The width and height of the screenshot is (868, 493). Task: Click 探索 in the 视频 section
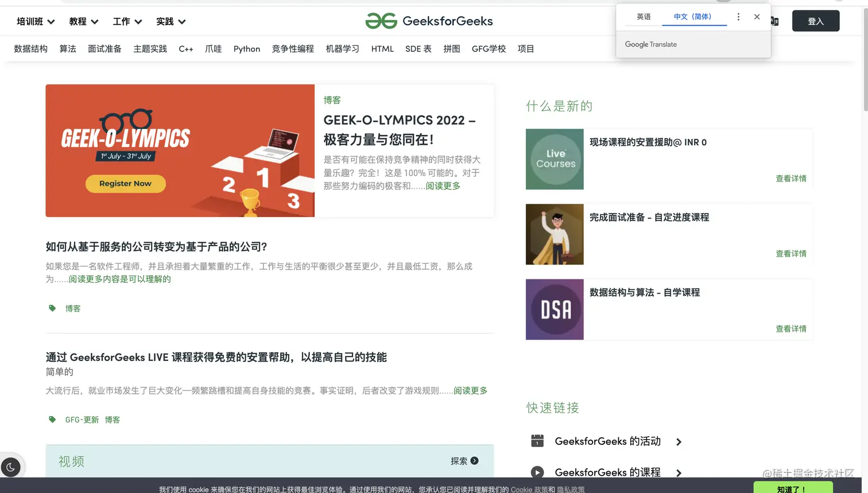click(x=459, y=461)
